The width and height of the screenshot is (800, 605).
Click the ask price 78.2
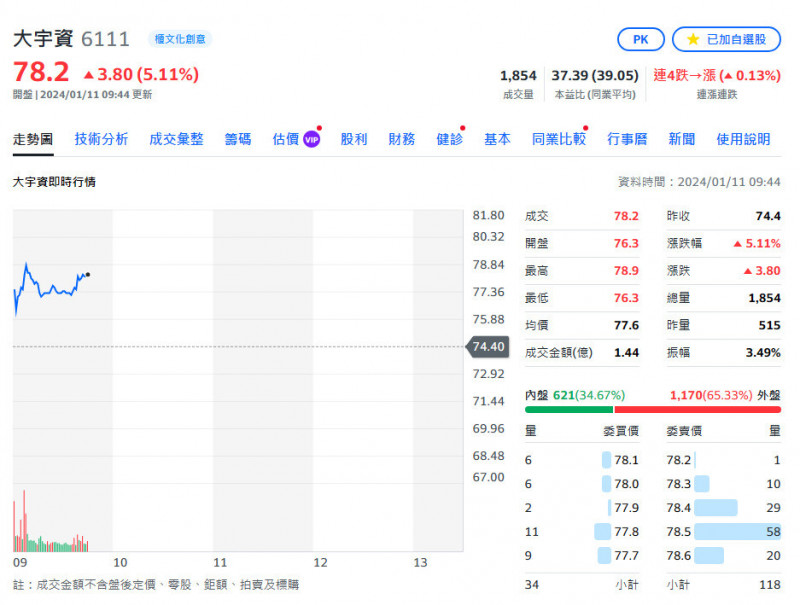click(679, 460)
